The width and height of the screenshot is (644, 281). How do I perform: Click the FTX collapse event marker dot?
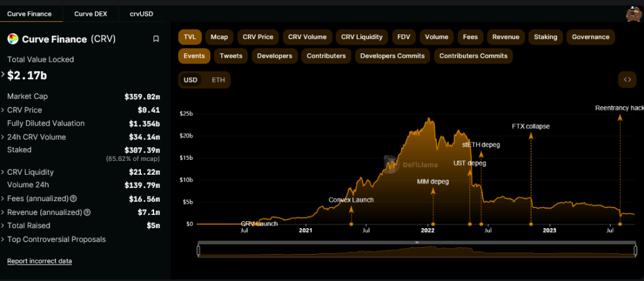pos(531,224)
